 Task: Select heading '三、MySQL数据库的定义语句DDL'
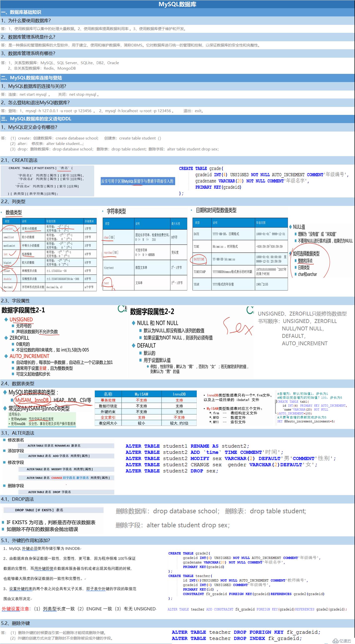pos(36,119)
